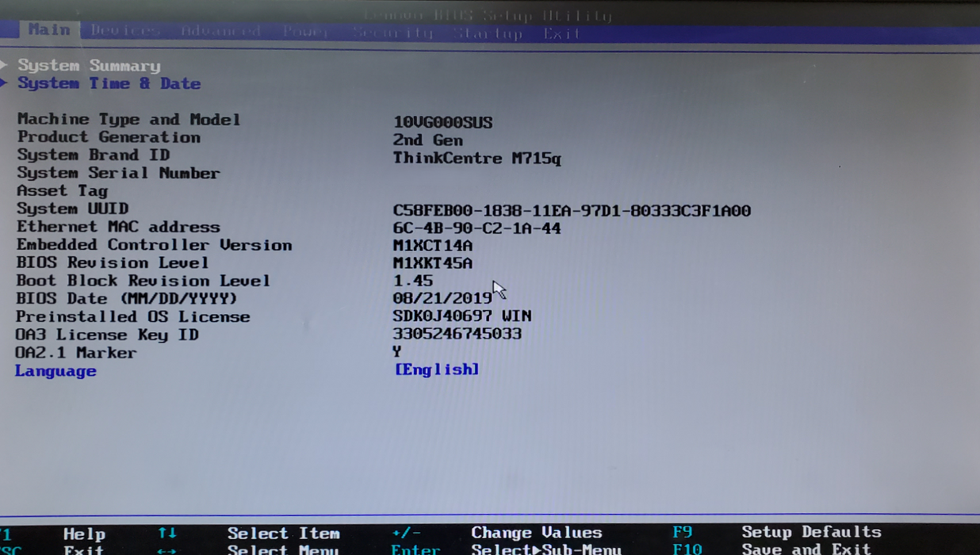Select the 2nd Gen value
The image size is (980, 555).
(x=427, y=140)
